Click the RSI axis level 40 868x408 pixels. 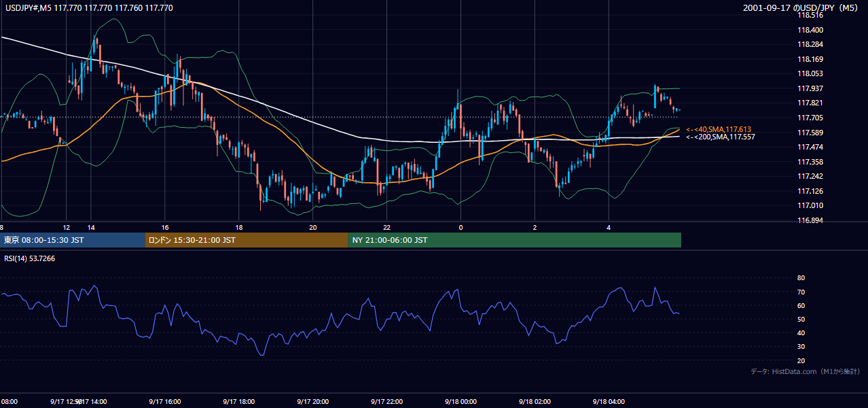[801, 333]
